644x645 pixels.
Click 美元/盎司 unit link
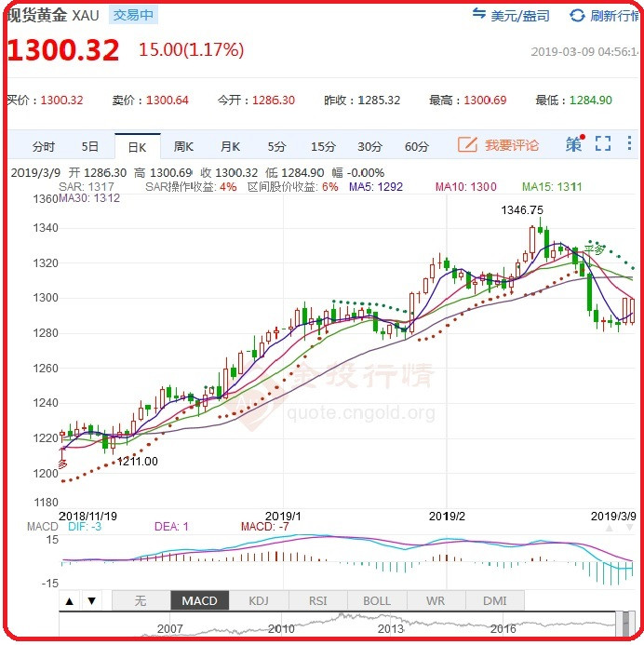(520, 16)
